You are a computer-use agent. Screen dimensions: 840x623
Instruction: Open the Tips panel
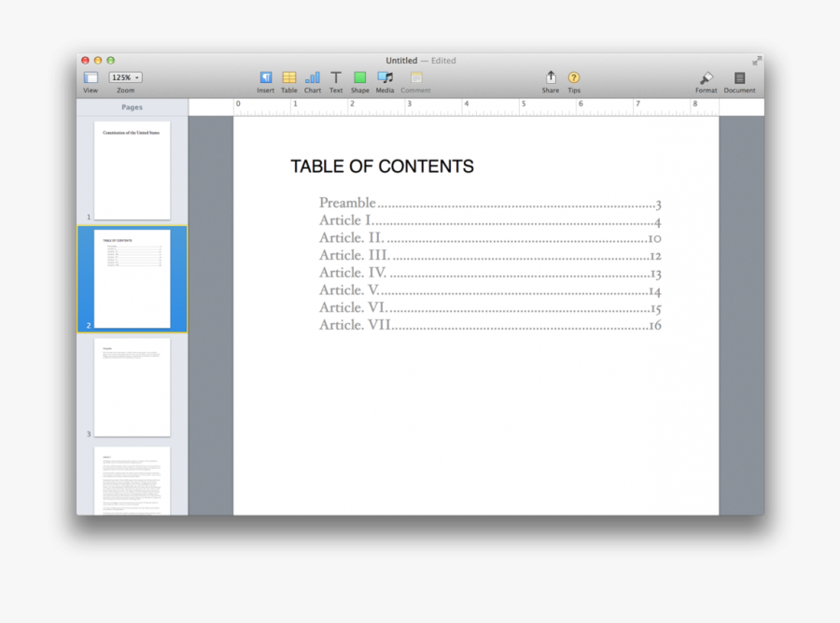coord(574,78)
